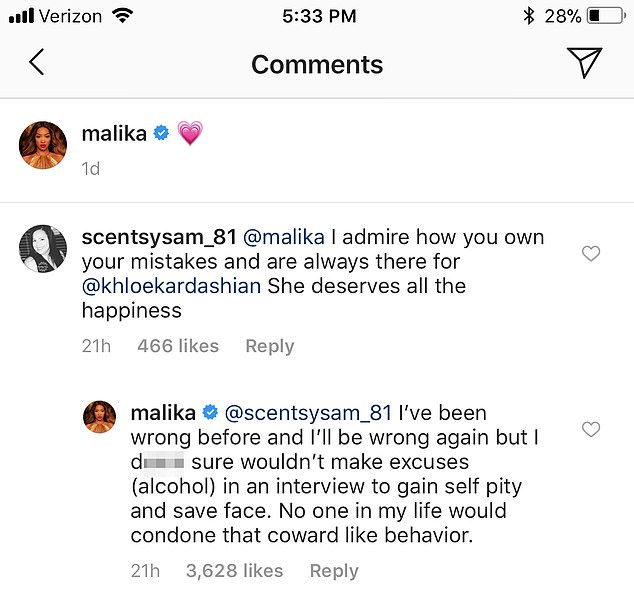This screenshot has width=634, height=603.
Task: Tap the Bluetooth icon in status bar
Action: tap(529, 16)
